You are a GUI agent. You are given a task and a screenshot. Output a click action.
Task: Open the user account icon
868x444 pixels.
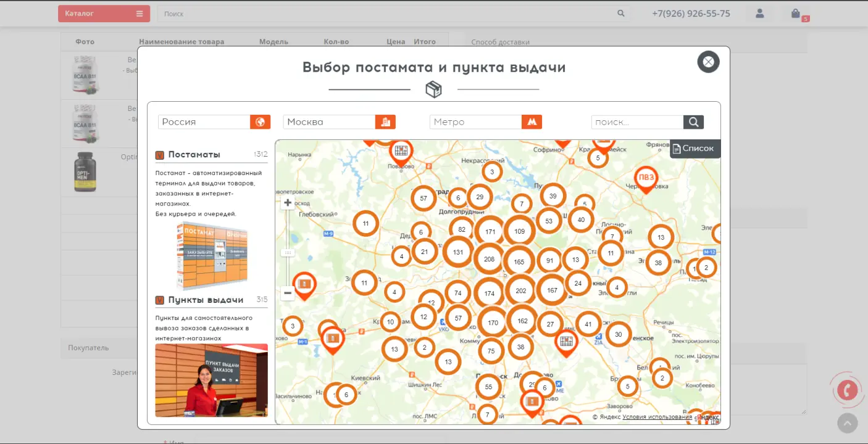point(759,14)
